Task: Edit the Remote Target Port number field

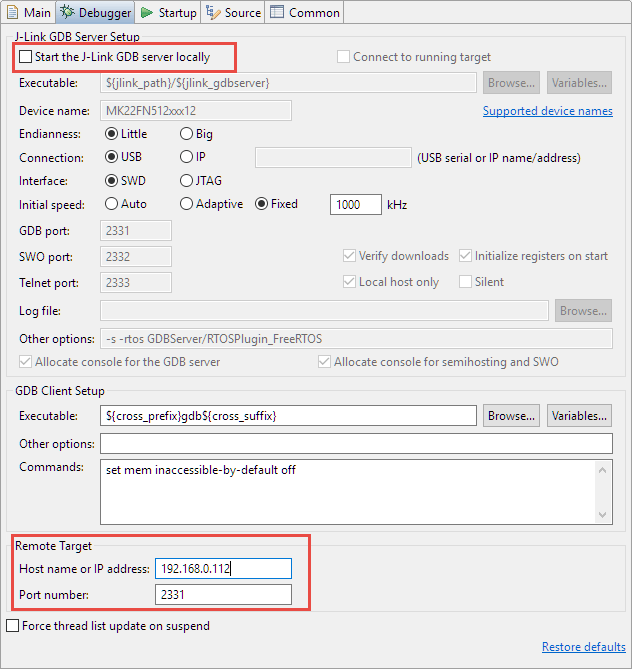Action: 223,595
